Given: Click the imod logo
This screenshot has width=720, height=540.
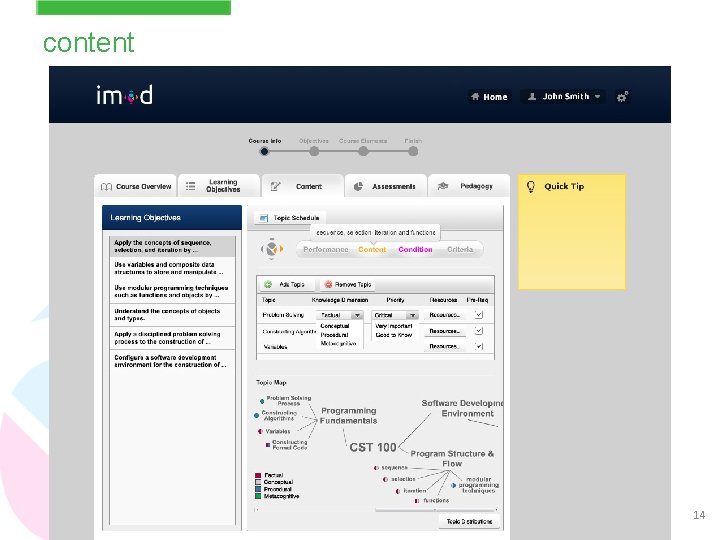Looking at the screenshot, I should [124, 95].
